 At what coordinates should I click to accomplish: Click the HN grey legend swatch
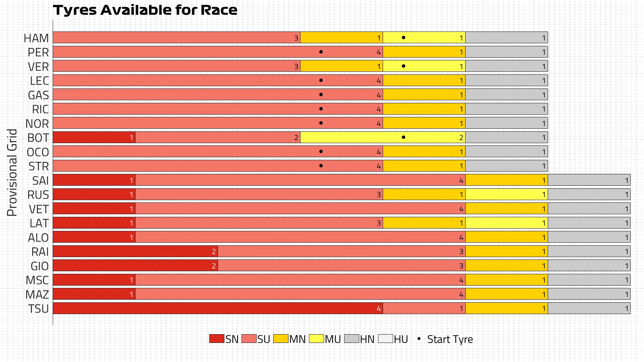[x=352, y=339]
